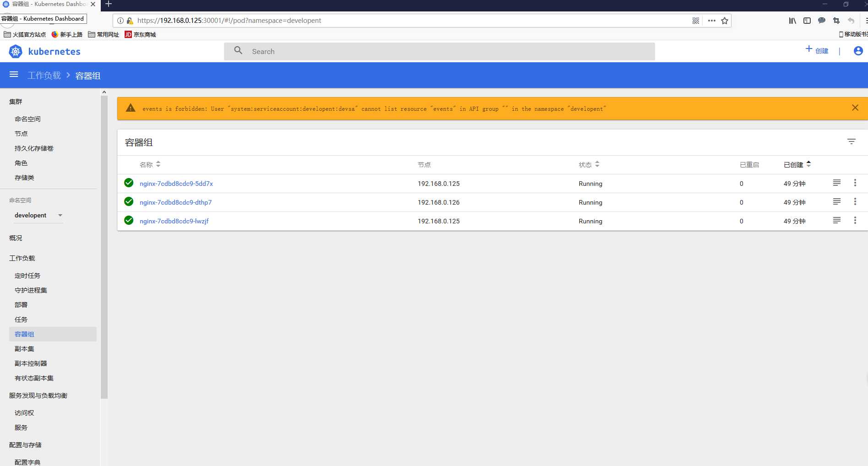
Task: Open 守护进程集 in sidebar
Action: coord(31,290)
